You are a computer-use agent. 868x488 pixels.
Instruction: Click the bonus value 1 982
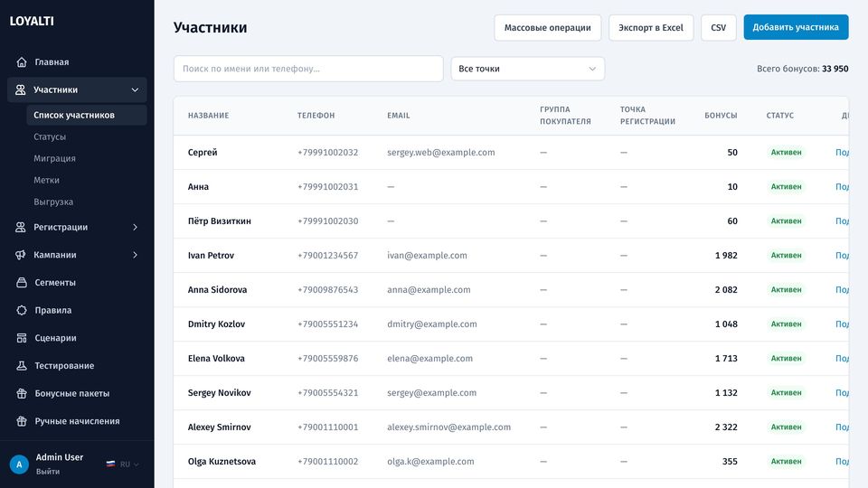726,255
